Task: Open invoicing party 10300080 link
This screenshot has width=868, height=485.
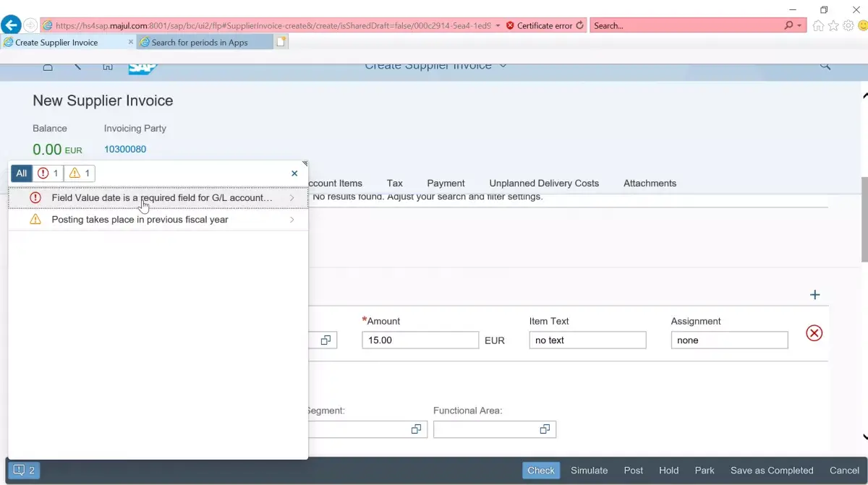Action: click(x=125, y=150)
